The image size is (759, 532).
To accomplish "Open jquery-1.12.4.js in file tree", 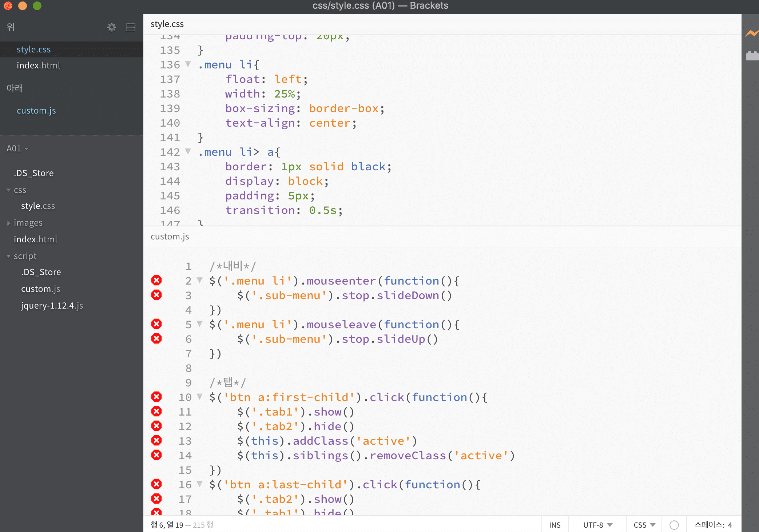I will 52,306.
